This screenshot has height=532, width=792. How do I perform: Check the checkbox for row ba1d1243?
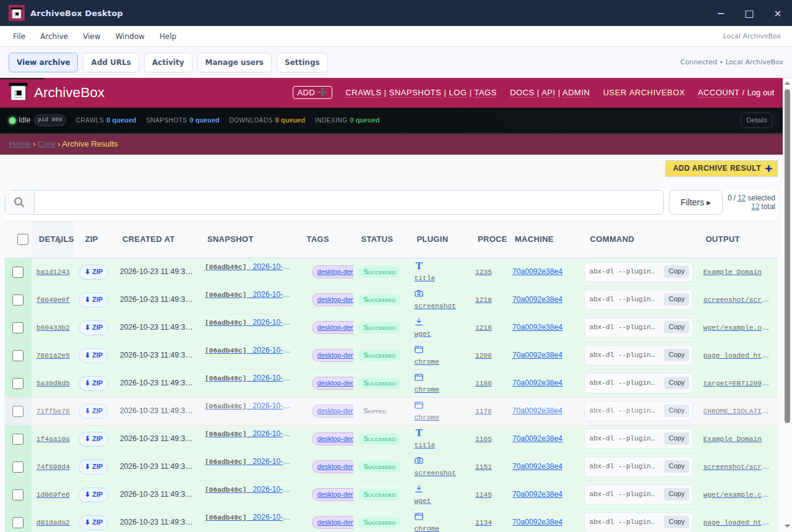click(18, 272)
